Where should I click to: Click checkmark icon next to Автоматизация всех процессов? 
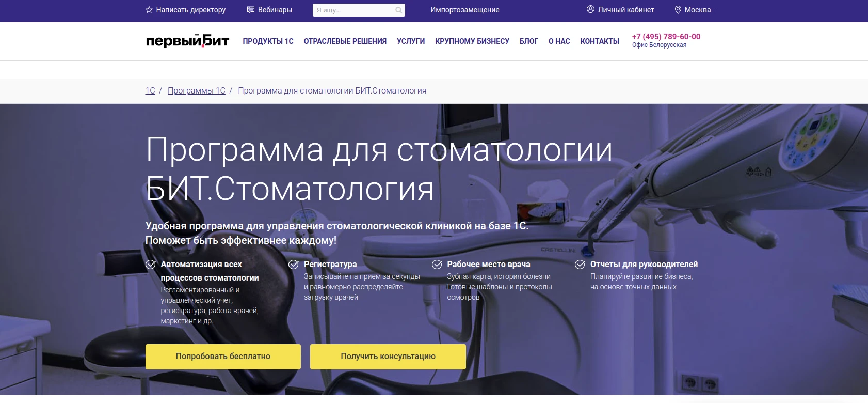coord(151,265)
